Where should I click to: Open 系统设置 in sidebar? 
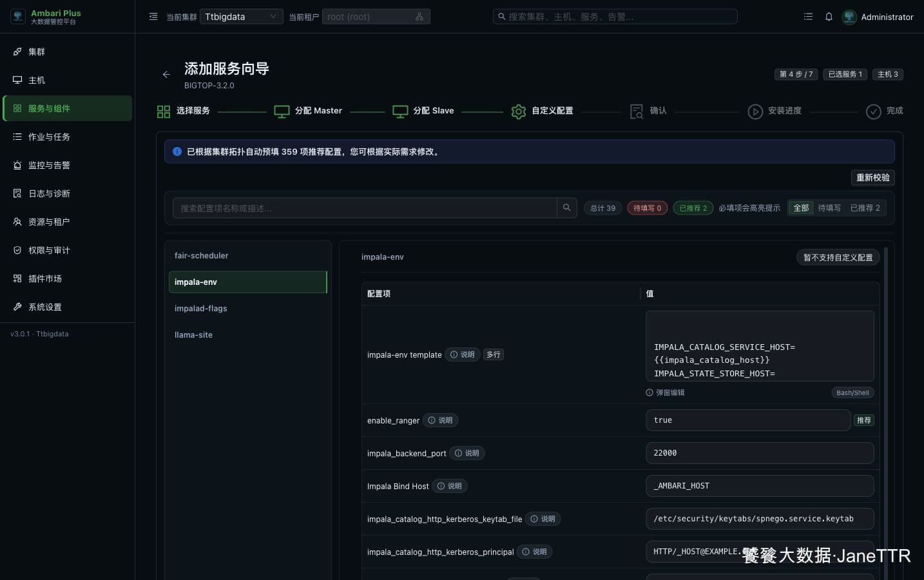67,307
